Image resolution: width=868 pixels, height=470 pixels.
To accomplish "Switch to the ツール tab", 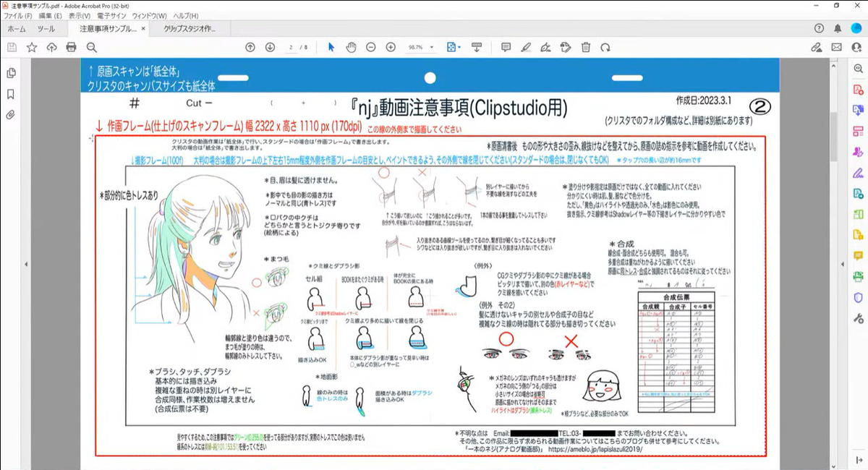I will pyautogui.click(x=46, y=29).
